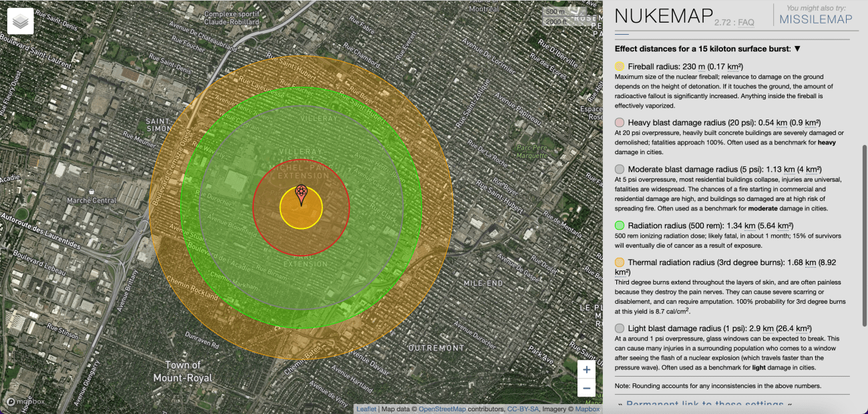This screenshot has width=868, height=414.
Task: Open the CC-BY-SA license link
Action: [x=524, y=409]
